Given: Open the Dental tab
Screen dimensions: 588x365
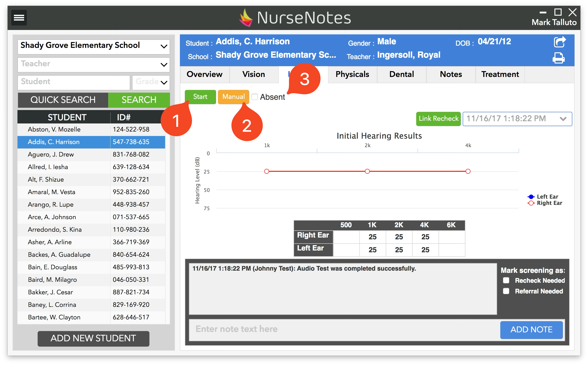Looking at the screenshot, I should coord(402,74).
